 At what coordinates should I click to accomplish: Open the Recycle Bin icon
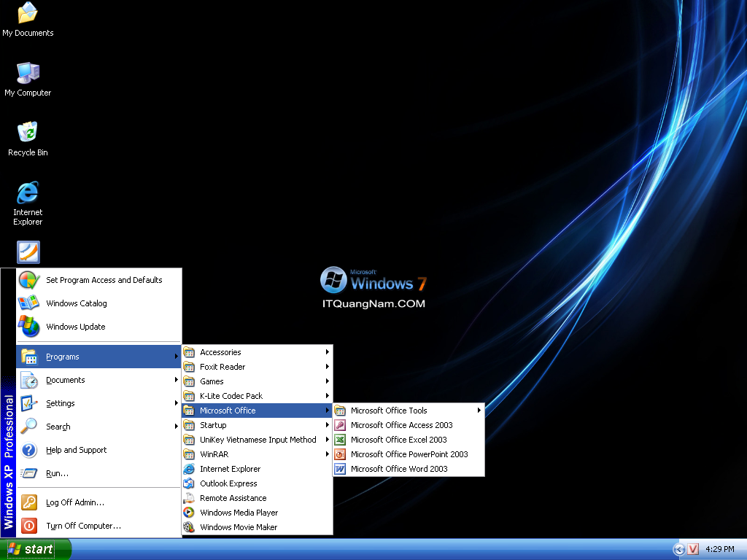(x=28, y=139)
